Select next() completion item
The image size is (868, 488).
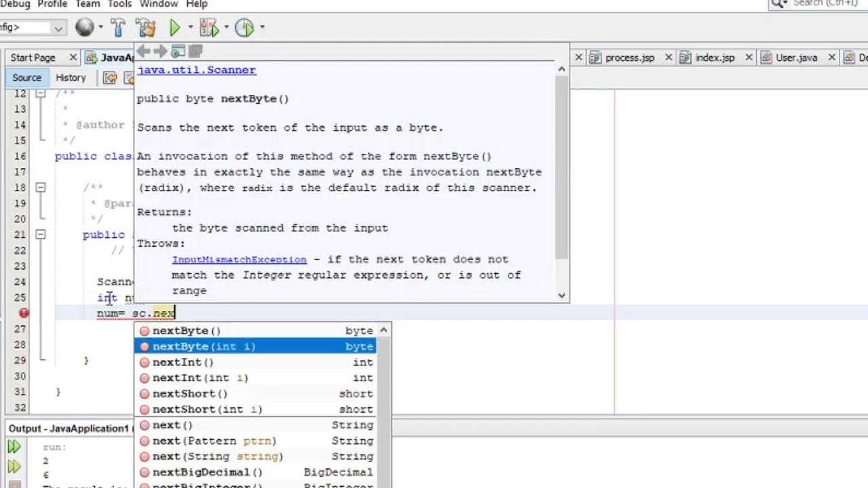click(256, 425)
